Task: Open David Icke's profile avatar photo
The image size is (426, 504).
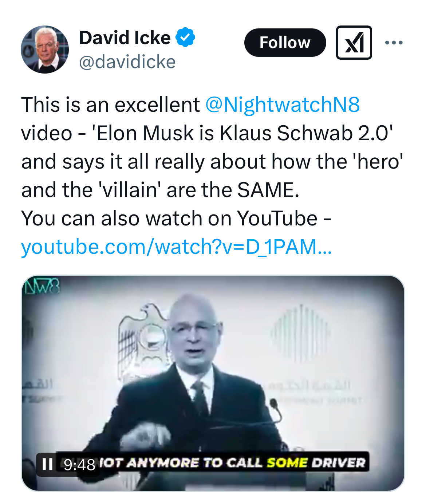Action: [x=45, y=50]
